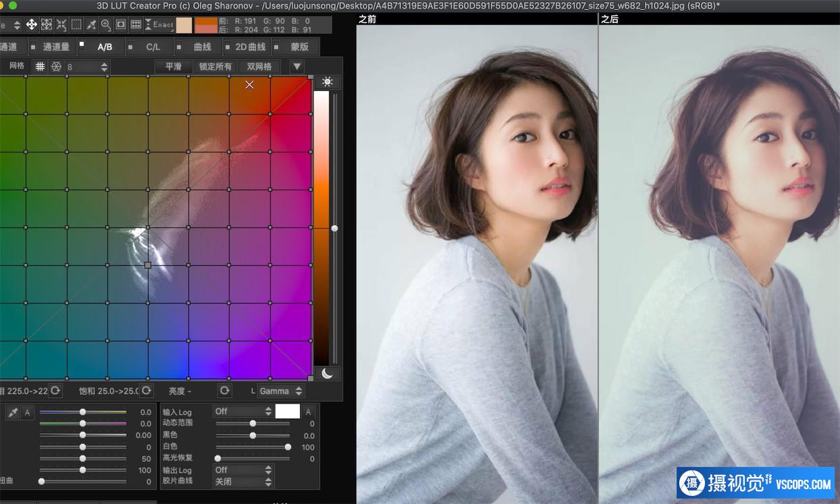
Task: Select the four-arrow move tool
Action: point(32,25)
